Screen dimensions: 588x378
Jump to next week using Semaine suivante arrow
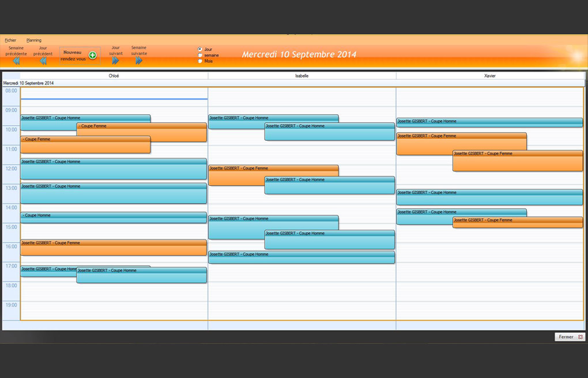point(139,61)
